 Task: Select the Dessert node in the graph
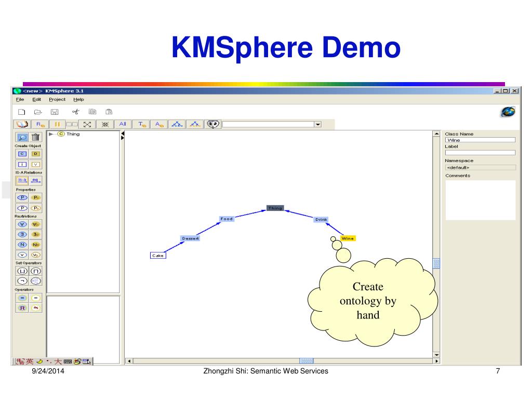tap(190, 238)
